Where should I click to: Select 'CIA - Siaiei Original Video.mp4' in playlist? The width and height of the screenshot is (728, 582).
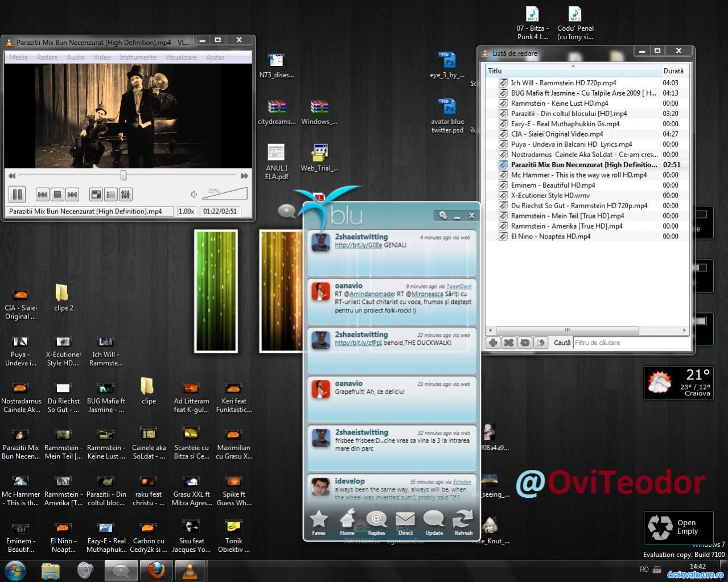point(587,134)
